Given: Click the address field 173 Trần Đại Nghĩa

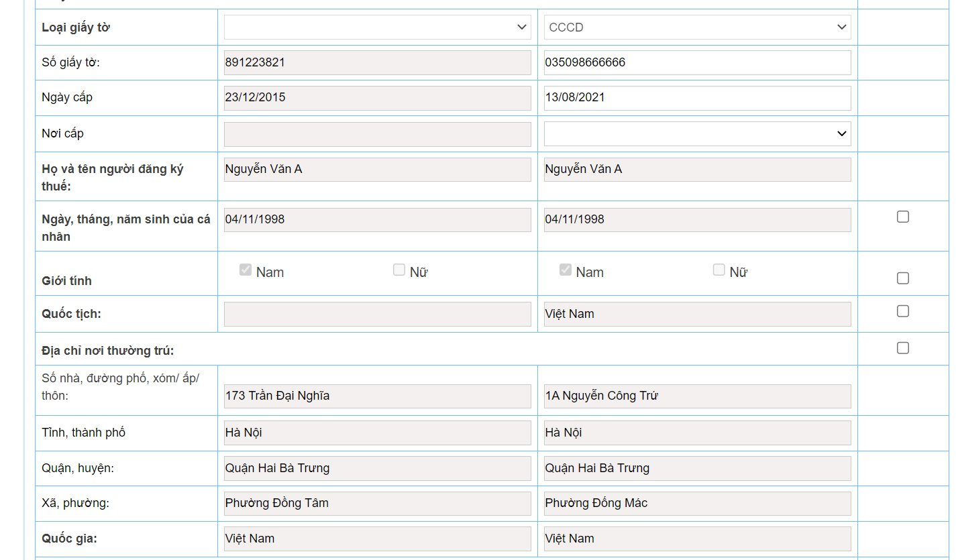Looking at the screenshot, I should [x=377, y=396].
